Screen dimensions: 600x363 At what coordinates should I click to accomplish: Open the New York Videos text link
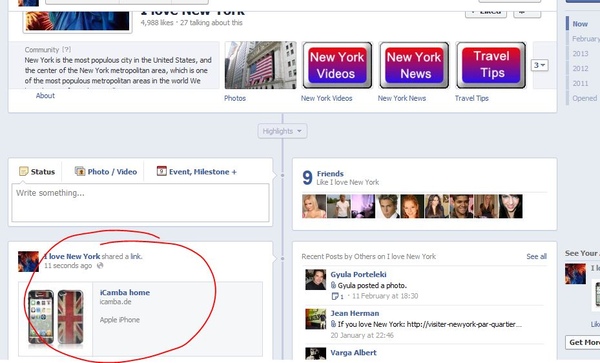(x=326, y=98)
